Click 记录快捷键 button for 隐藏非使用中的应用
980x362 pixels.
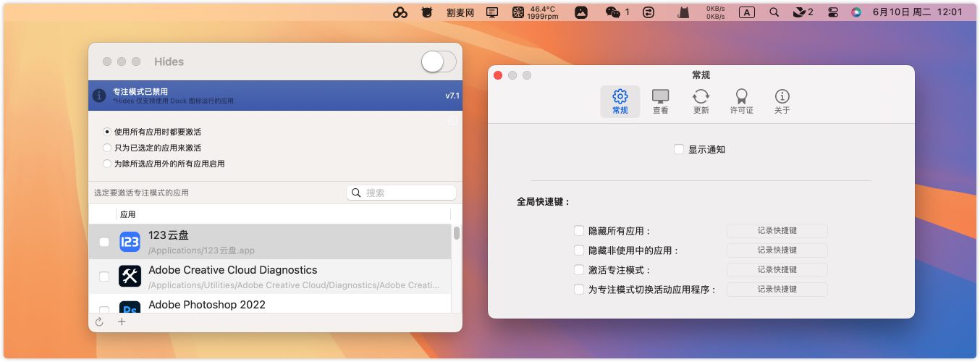(777, 250)
